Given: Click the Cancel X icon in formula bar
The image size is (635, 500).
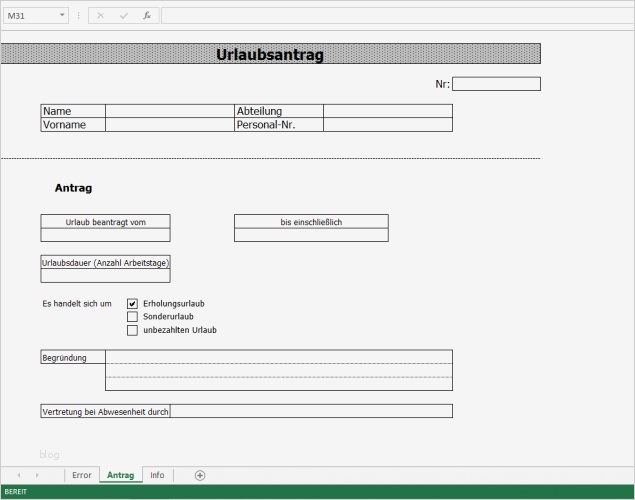Looking at the screenshot, I should coord(100,16).
